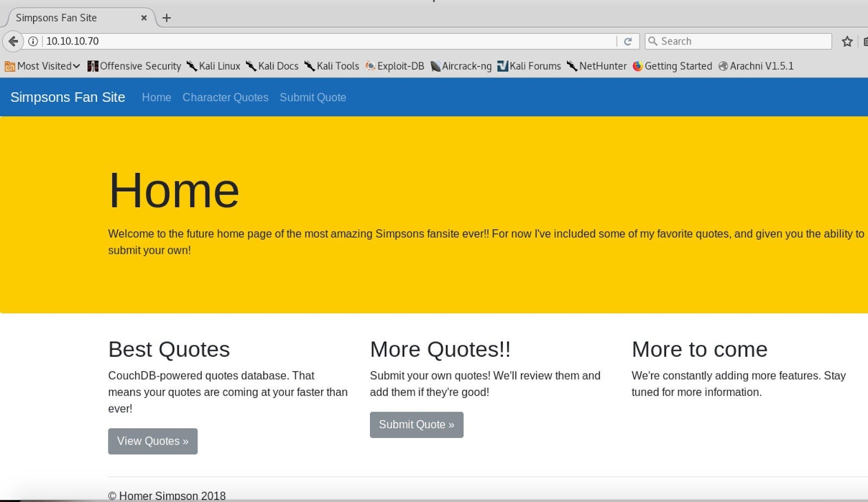Viewport: 868px width, 502px height.
Task: Click the Best Quotes heading
Action: pyautogui.click(x=169, y=350)
